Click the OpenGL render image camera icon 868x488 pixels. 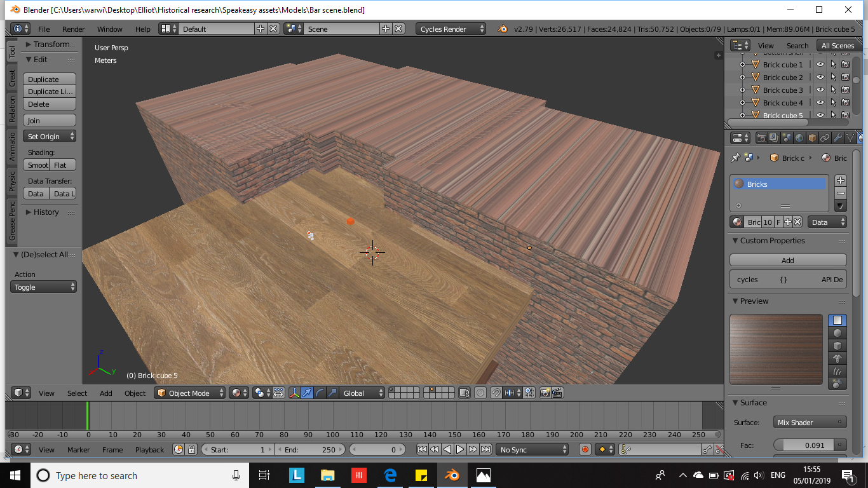coord(545,393)
